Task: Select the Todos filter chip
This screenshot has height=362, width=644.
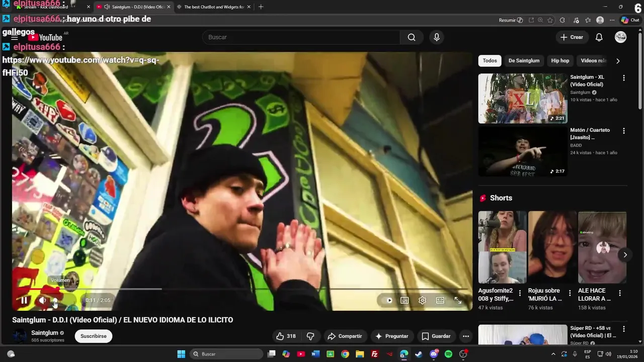Action: pos(490,61)
